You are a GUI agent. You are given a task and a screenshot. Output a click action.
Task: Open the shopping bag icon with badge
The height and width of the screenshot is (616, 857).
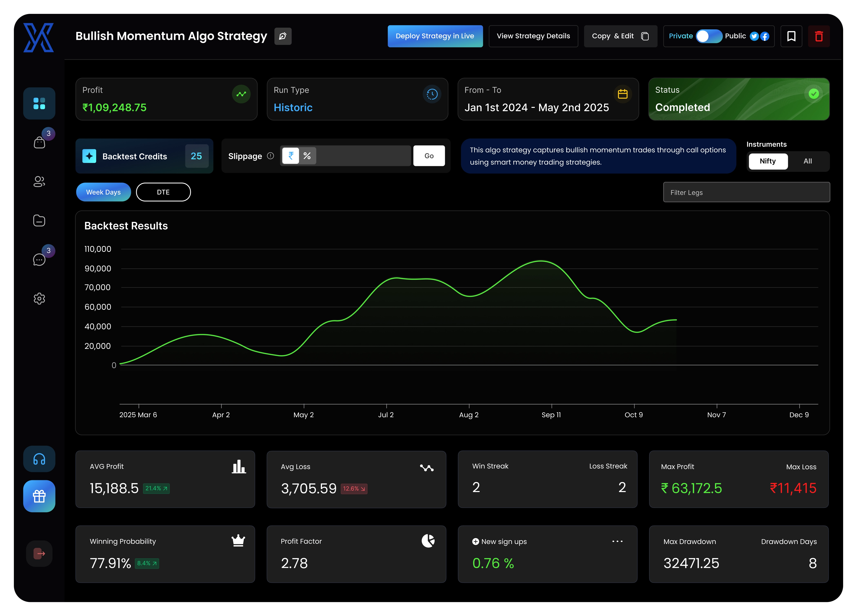tap(39, 143)
